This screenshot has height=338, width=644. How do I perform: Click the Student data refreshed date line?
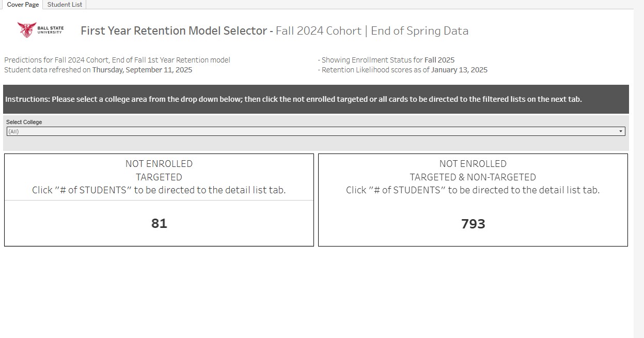[98, 70]
